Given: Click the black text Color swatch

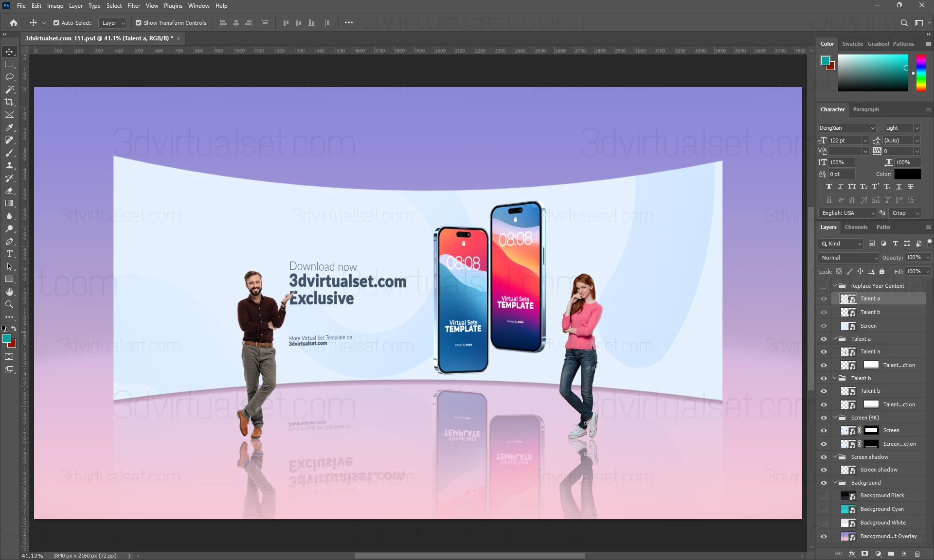Looking at the screenshot, I should tap(907, 174).
